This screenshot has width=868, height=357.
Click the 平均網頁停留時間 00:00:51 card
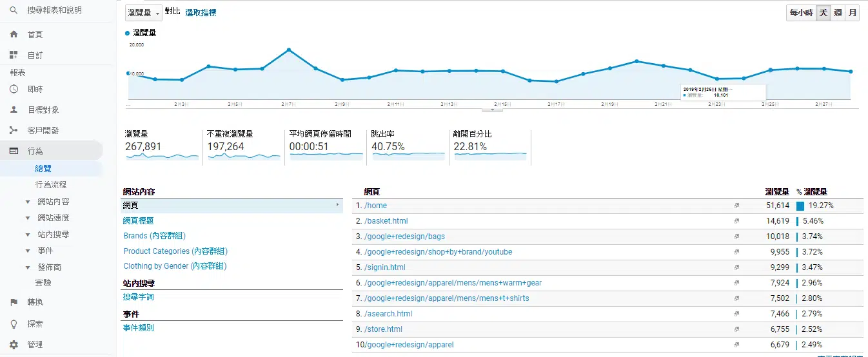[326, 146]
